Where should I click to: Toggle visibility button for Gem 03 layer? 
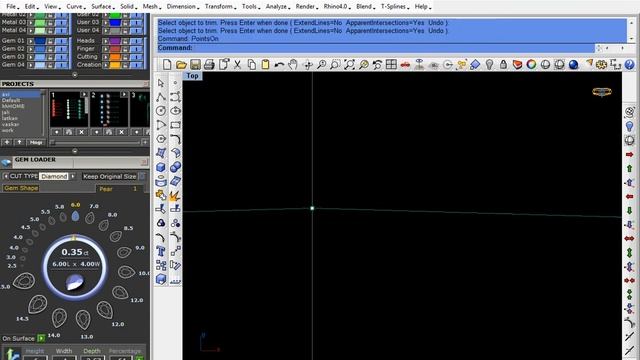(62, 57)
